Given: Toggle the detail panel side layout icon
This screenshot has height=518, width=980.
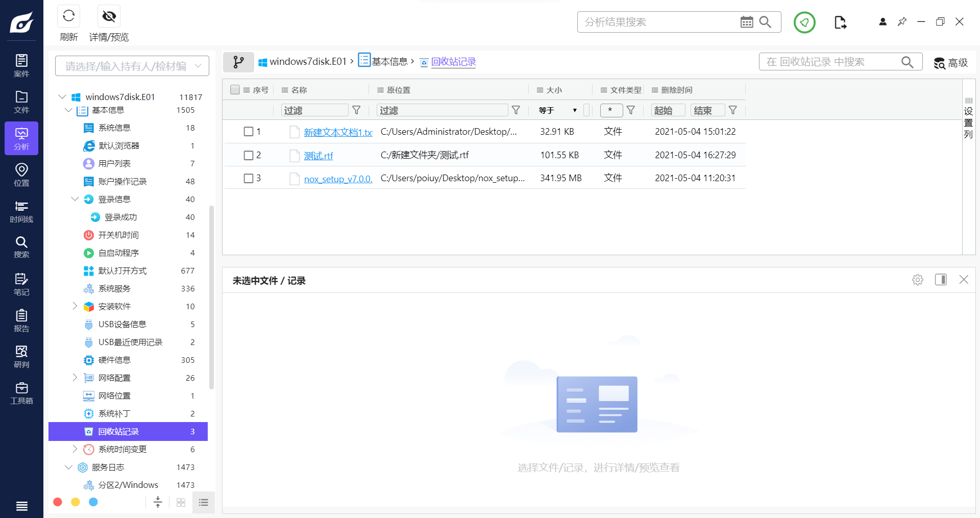Looking at the screenshot, I should [x=941, y=280].
